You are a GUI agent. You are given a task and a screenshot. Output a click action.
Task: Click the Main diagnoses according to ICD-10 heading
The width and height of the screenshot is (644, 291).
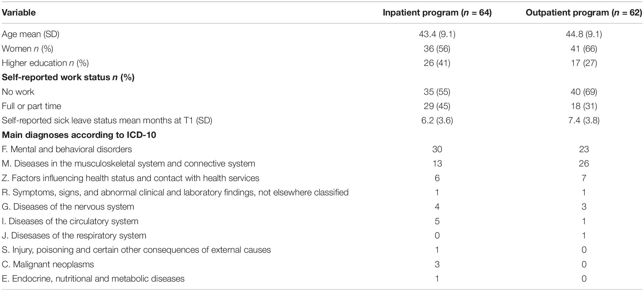pos(79,135)
